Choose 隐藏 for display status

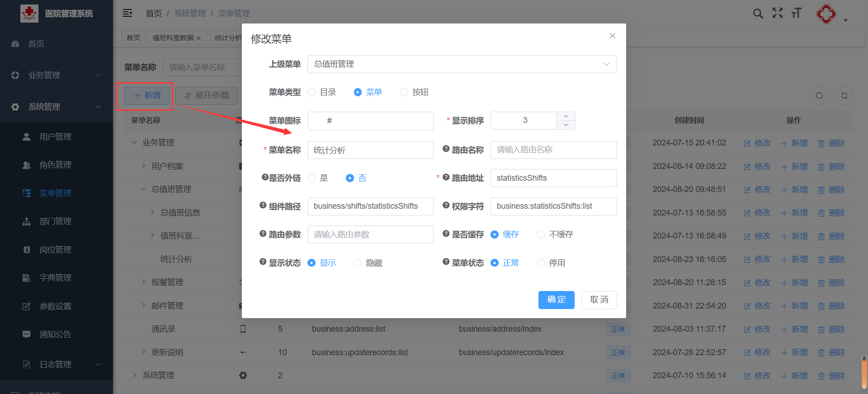(x=358, y=263)
